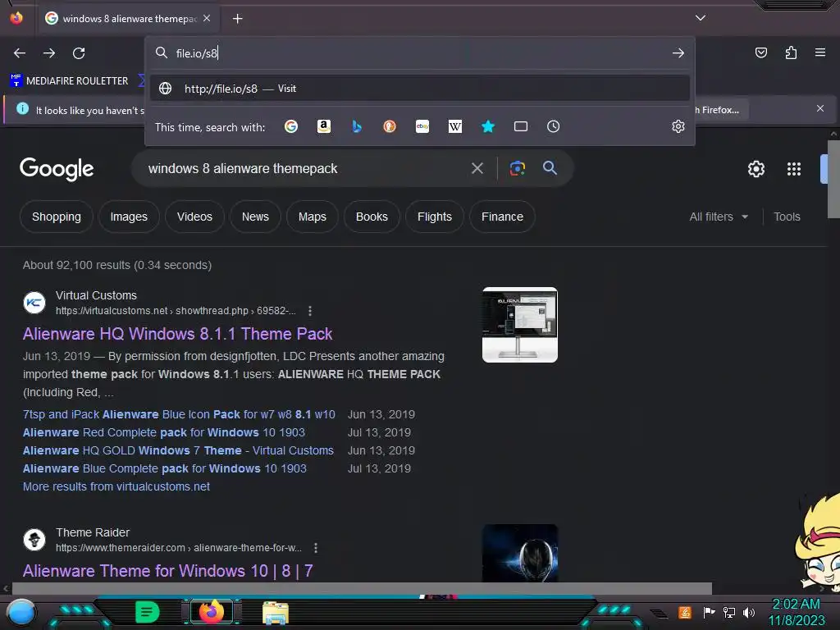Screen dimensions: 840x630
Task: Open the Tools button
Action: coord(787,217)
